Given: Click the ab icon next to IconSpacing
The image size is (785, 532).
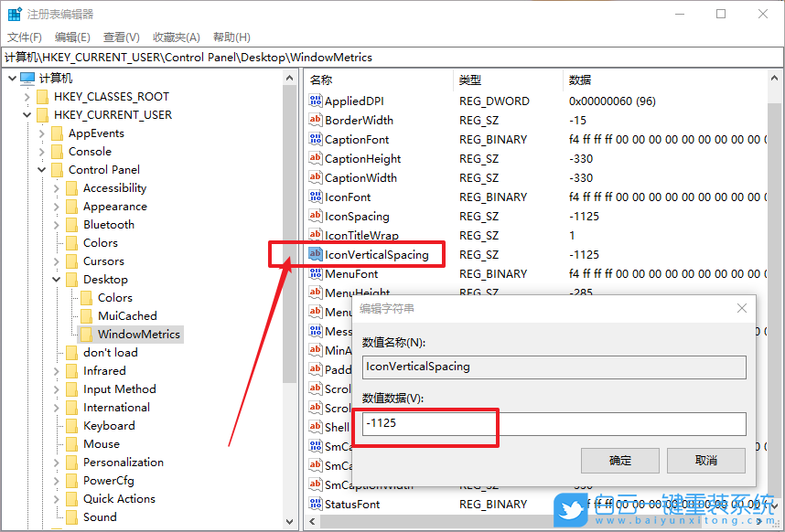Looking at the screenshot, I should pos(316,216).
